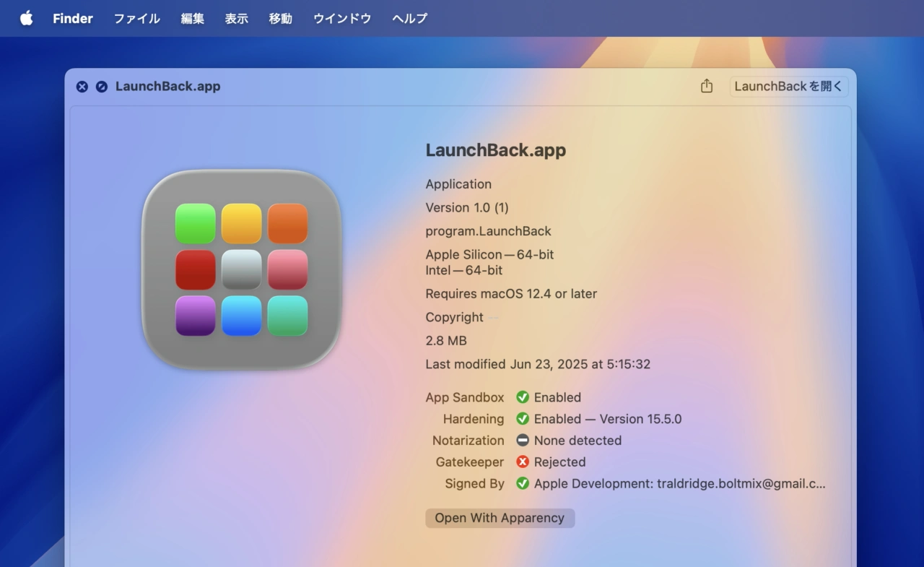Click the green Signed By checkmark icon
This screenshot has height=567, width=924.
(x=523, y=484)
